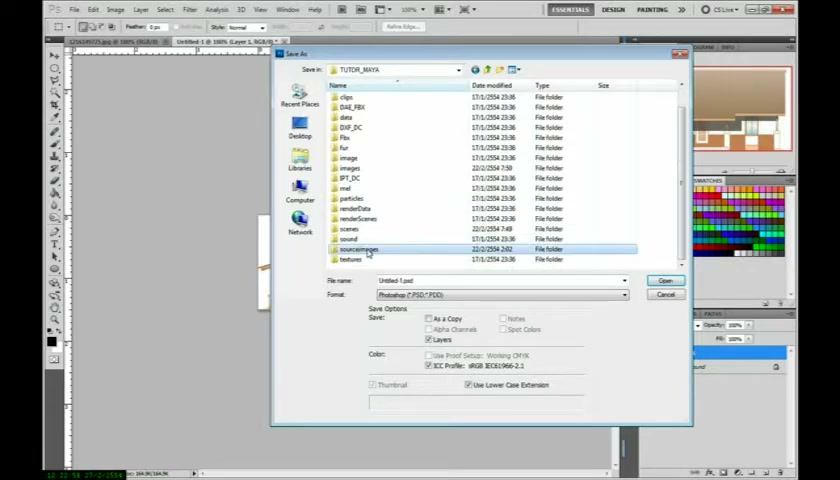Select the Elliptical Marquee tool
Image resolution: width=840 pixels, height=480 pixels.
[x=55, y=69]
